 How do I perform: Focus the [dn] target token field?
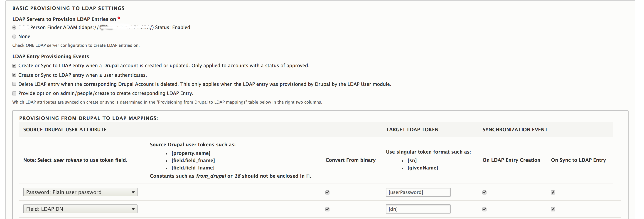[x=418, y=209]
